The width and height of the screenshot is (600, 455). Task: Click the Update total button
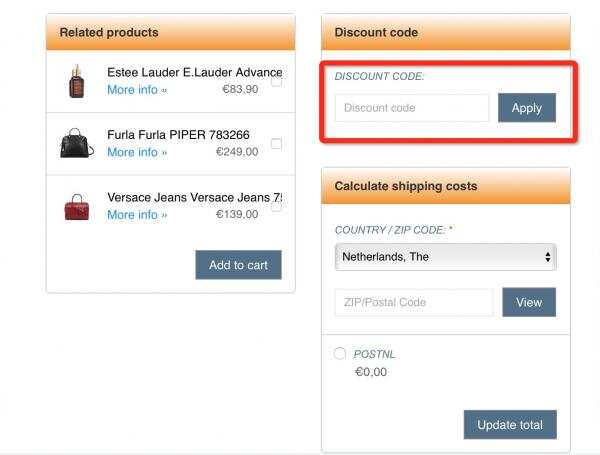[510, 425]
